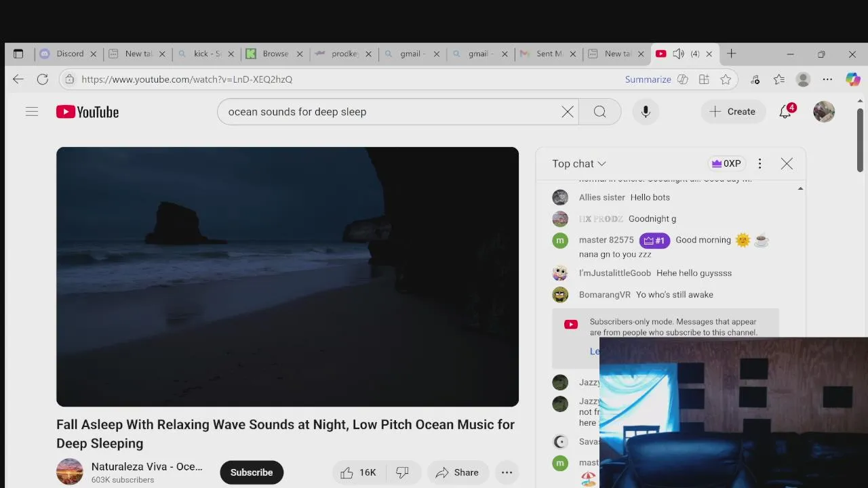Open master 82575 #1 member badge
The image size is (868, 488).
coord(654,240)
